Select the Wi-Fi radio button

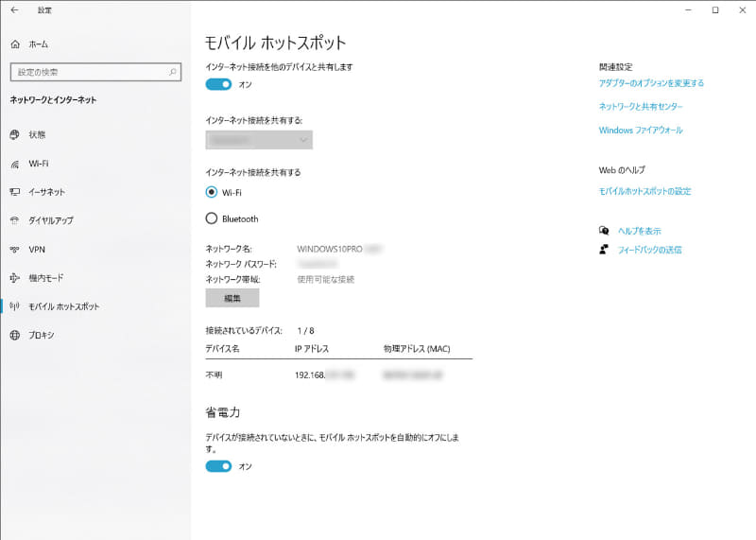[211, 192]
